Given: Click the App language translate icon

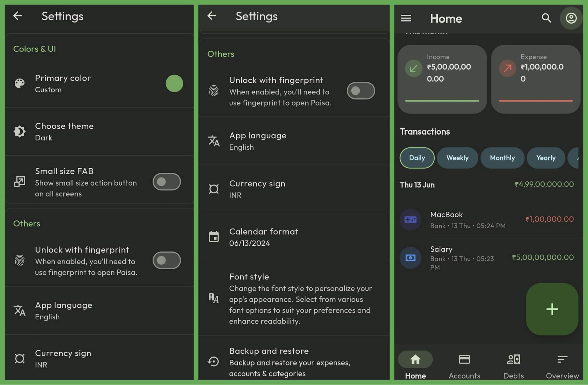Looking at the screenshot, I should [x=214, y=141].
